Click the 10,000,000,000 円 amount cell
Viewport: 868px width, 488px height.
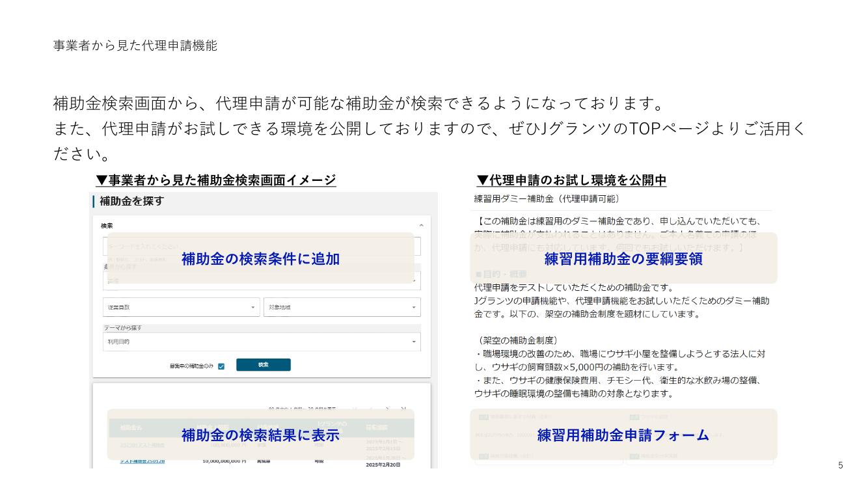pos(225,461)
